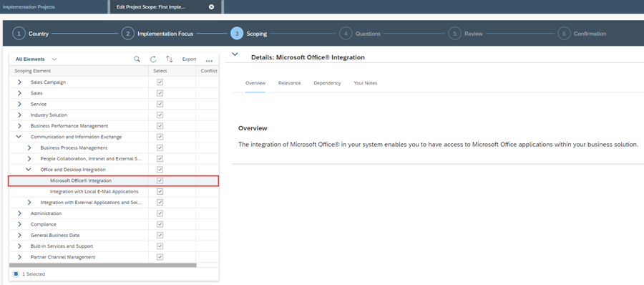Viewport: 644px width, 285px height.
Task: Close the Edit Project Scope tab
Action: click(x=211, y=7)
